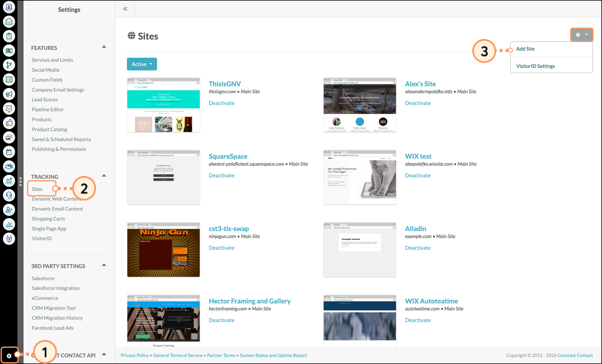
Task: Open System Status and Uptime Report
Action: 273,355
